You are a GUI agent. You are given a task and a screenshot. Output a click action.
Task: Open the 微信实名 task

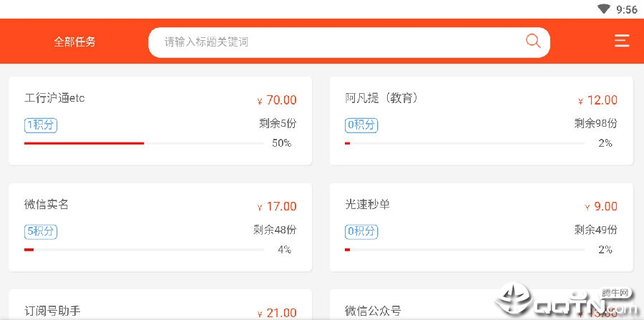point(160,227)
